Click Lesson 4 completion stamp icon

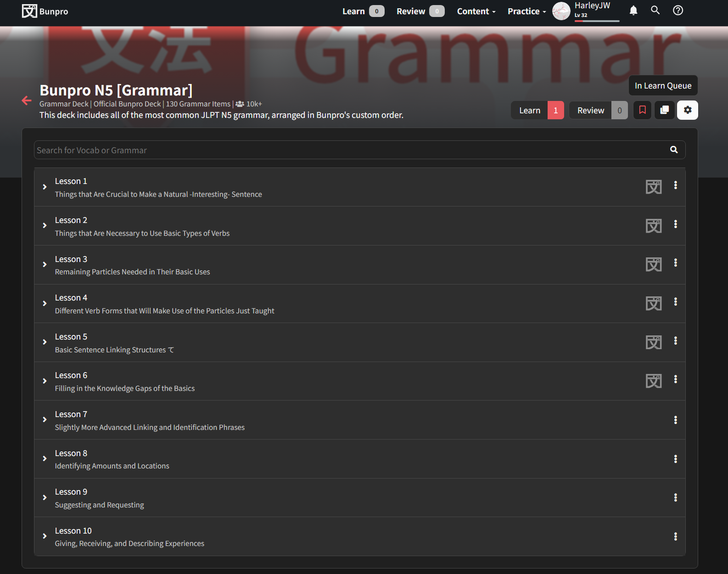pyautogui.click(x=654, y=303)
